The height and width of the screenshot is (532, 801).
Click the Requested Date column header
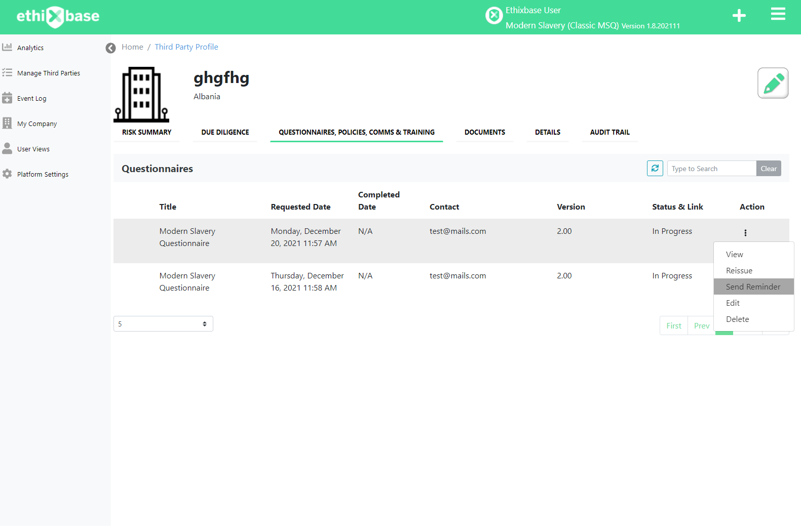tap(300, 207)
